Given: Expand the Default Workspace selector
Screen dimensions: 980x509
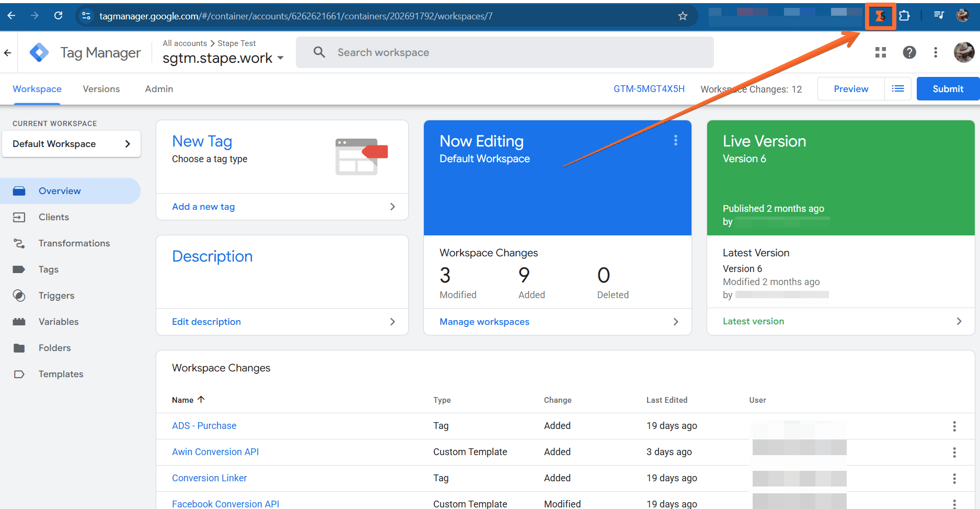Looking at the screenshot, I should pos(71,144).
